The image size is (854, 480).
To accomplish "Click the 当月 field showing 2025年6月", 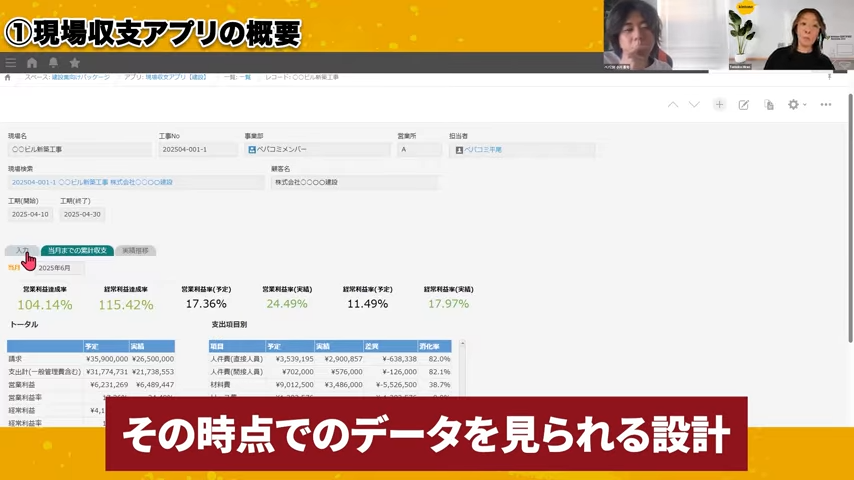I will point(59,268).
